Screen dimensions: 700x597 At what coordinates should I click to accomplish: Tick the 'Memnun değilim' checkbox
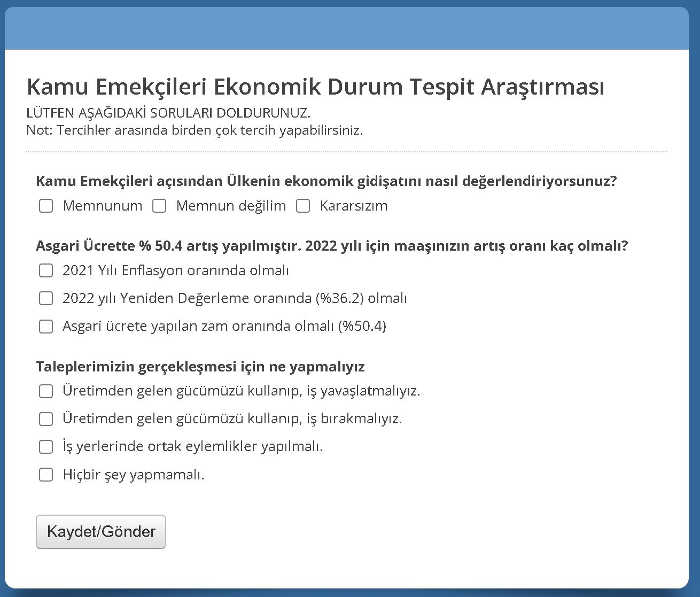[x=159, y=206]
